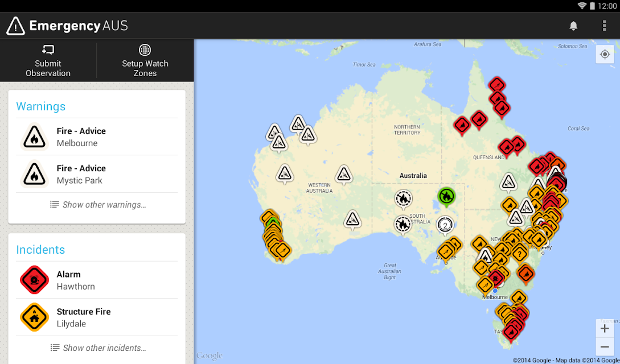Tap the Structure Fire icon for Lilydale
This screenshot has width=620, height=364.
34,317
